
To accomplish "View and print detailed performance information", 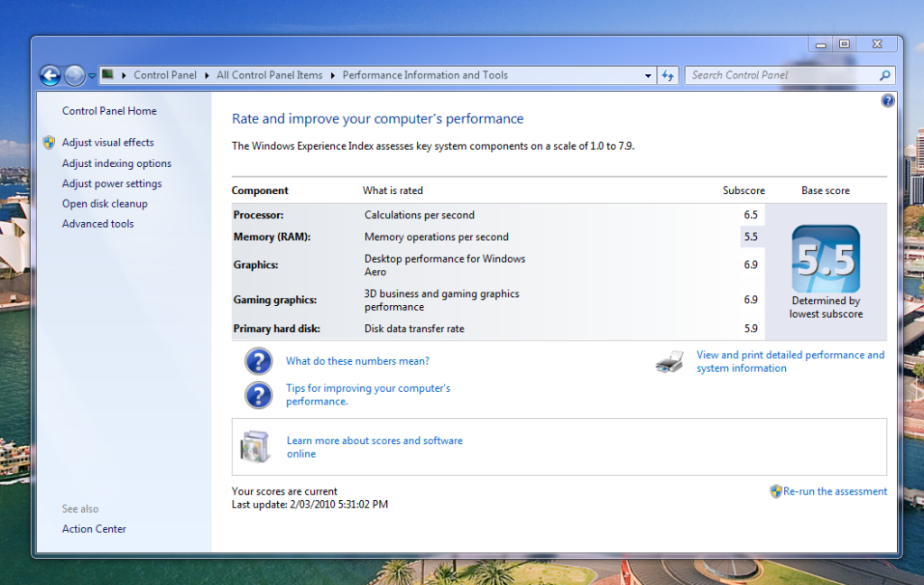I will (790, 361).
